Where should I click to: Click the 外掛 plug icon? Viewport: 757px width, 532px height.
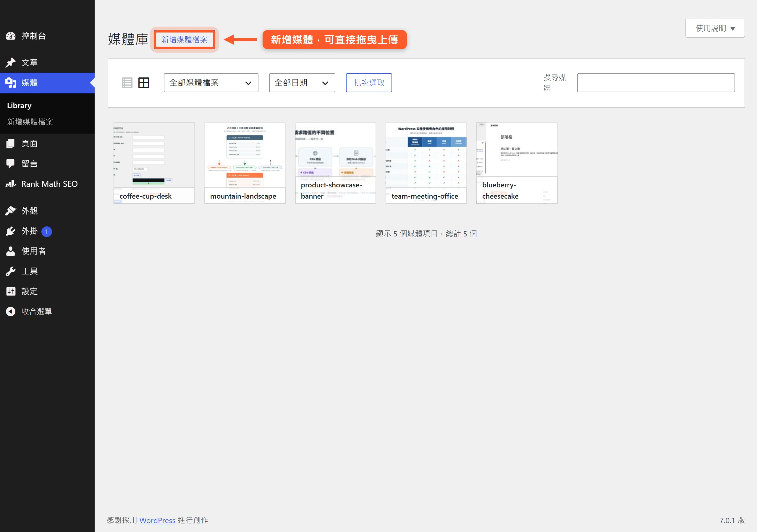[x=11, y=231]
